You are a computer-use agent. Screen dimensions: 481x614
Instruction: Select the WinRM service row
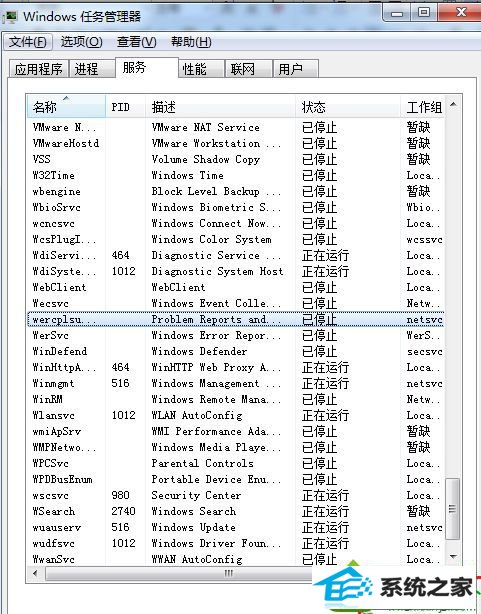[236, 399]
